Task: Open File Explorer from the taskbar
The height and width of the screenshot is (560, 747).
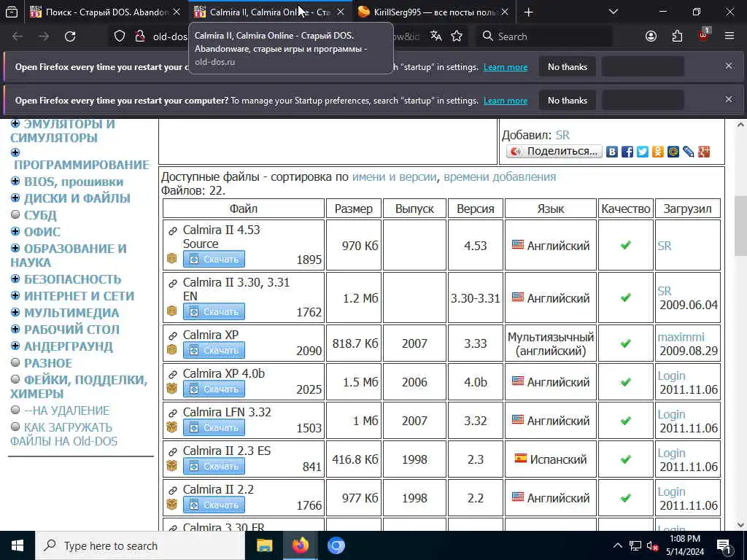Action: pos(264,545)
